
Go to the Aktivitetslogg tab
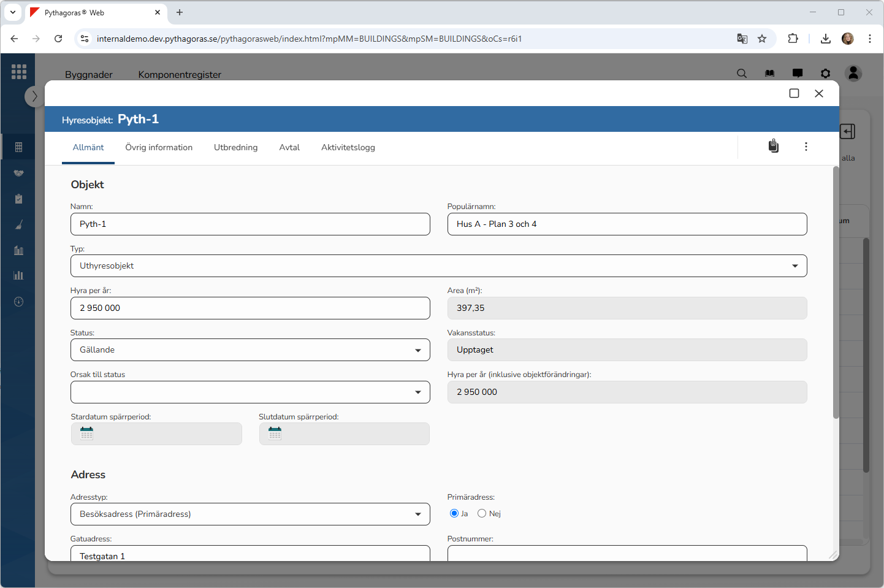point(348,148)
